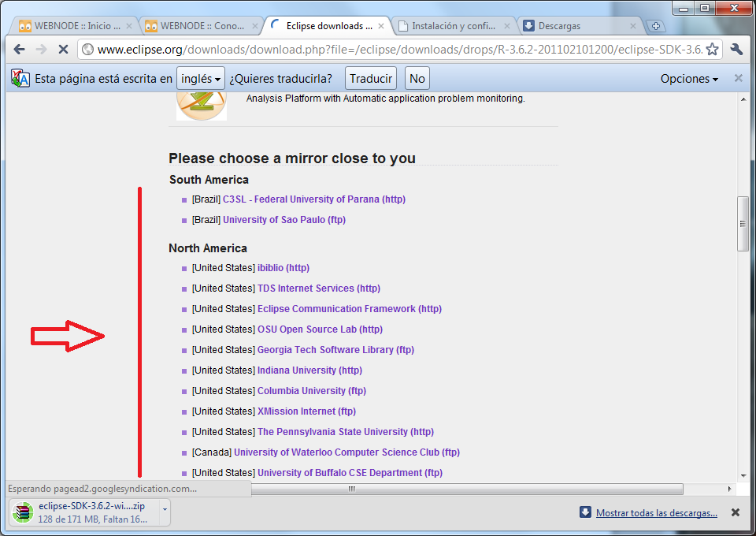Switch to the WEBNODE :: Inicio tab
The width and height of the screenshot is (756, 536).
point(74,26)
